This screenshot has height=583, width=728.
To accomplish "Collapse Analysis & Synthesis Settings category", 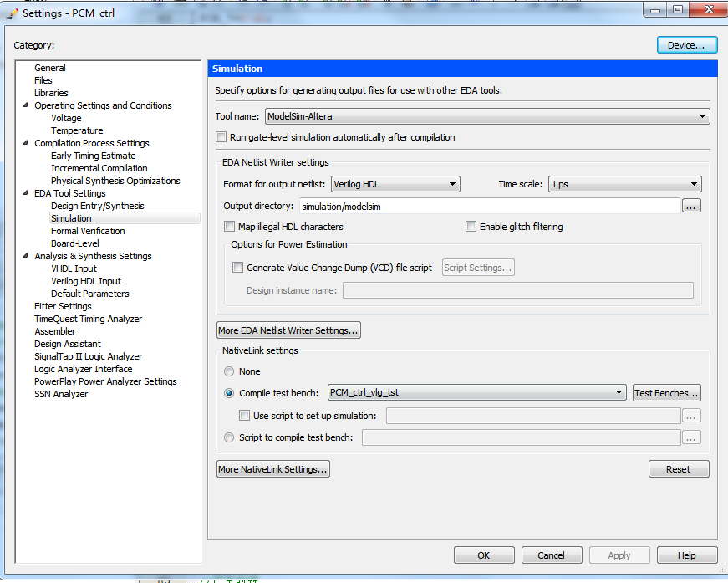I will pos(26,255).
